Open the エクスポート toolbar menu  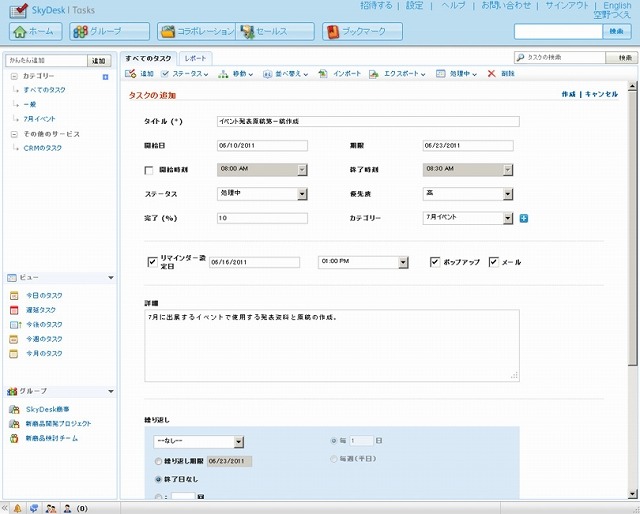click(x=397, y=73)
